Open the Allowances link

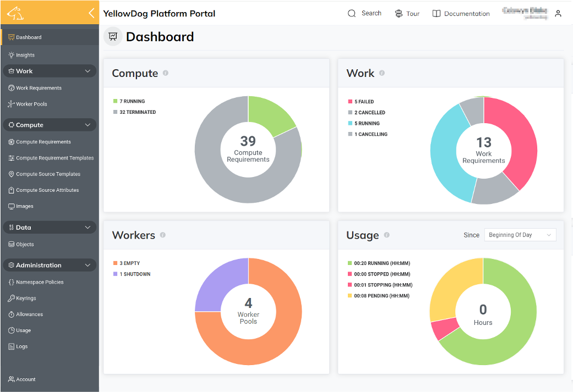click(x=29, y=314)
